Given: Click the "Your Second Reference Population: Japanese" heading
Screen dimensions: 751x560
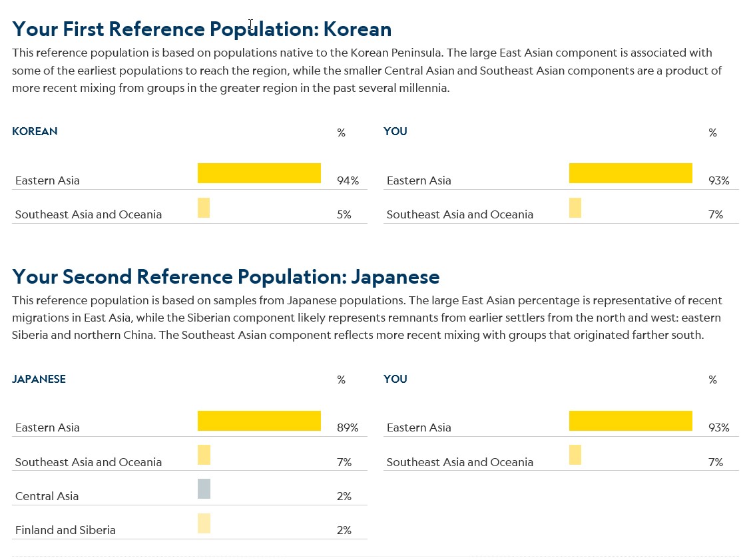Looking at the screenshot, I should [x=226, y=277].
